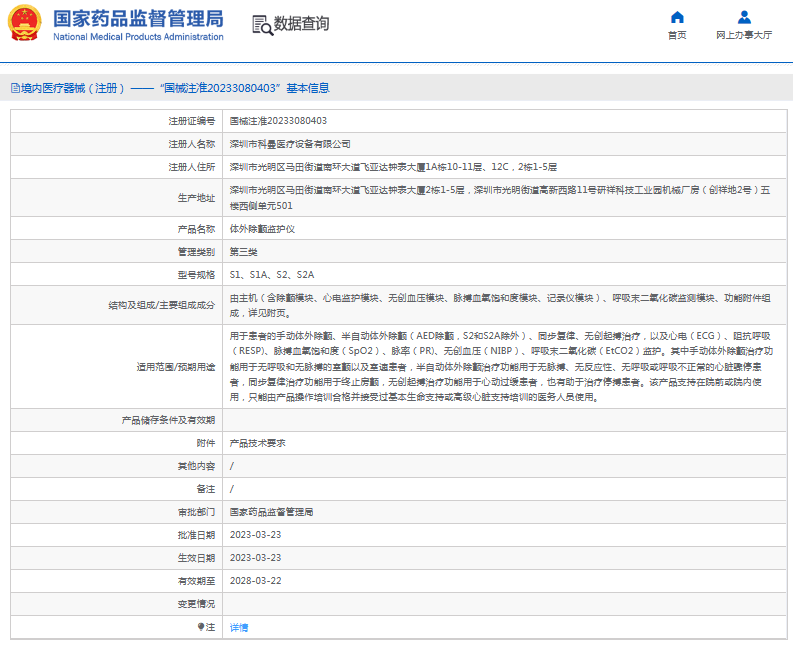The width and height of the screenshot is (793, 646).
Task: Click 适用范围/预期用途 label
Action: (176, 367)
